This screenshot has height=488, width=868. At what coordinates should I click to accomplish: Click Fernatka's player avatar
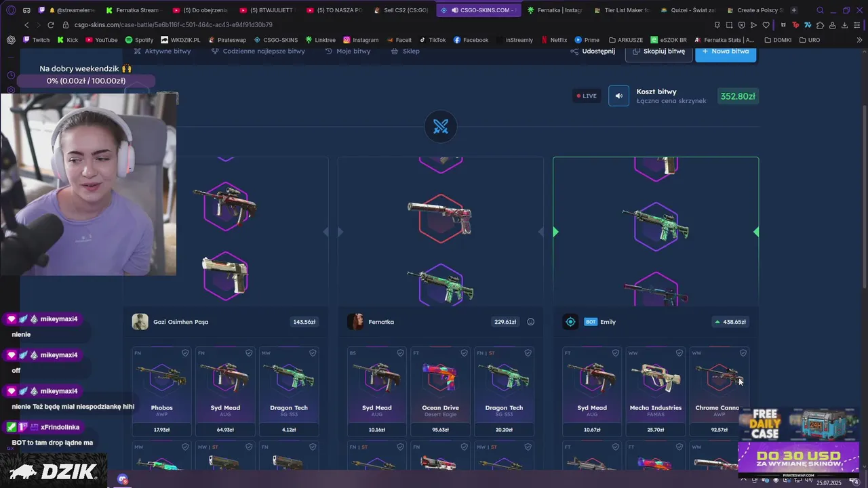[x=355, y=322]
